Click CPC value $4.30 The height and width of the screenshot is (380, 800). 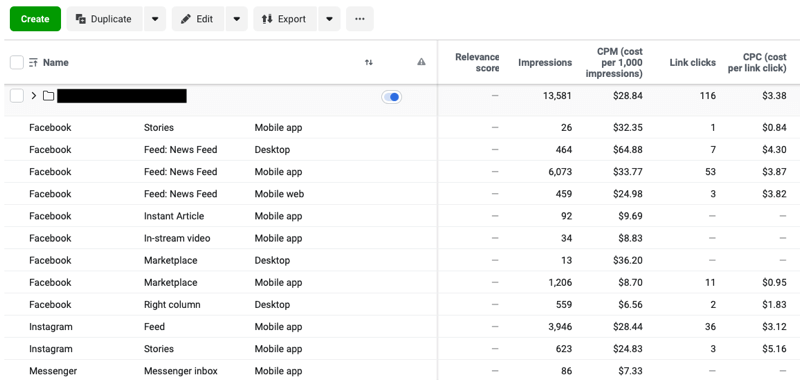(773, 149)
